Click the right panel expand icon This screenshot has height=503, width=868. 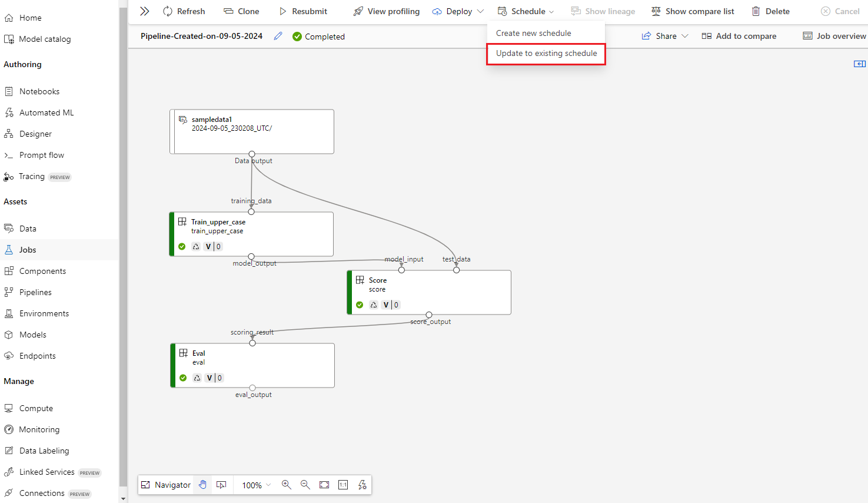[x=860, y=64]
